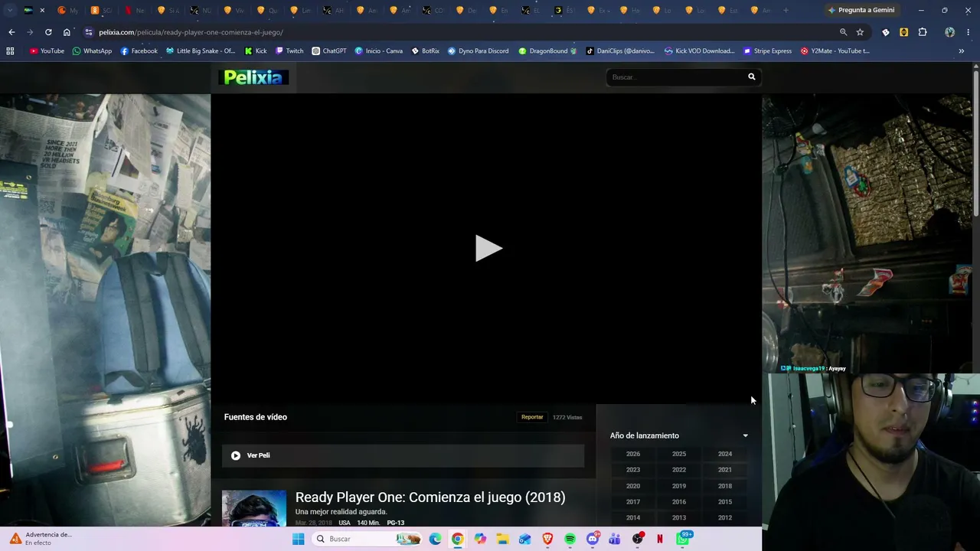Play the movie in the video player
980x551 pixels.
point(488,248)
